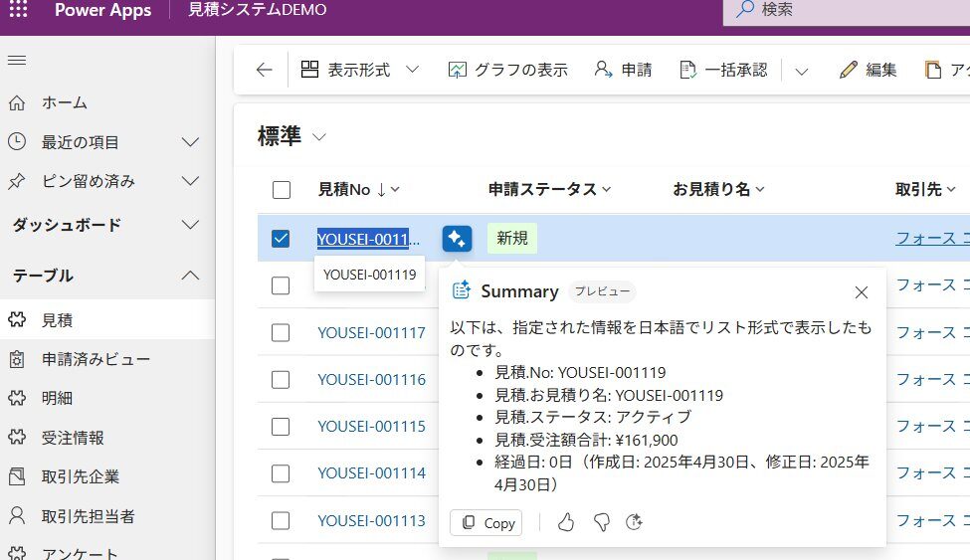Viewport: 970px width, 560px height.
Task: Uncheck the selected YOUSEI-001119 row checkbox
Action: [x=281, y=239]
